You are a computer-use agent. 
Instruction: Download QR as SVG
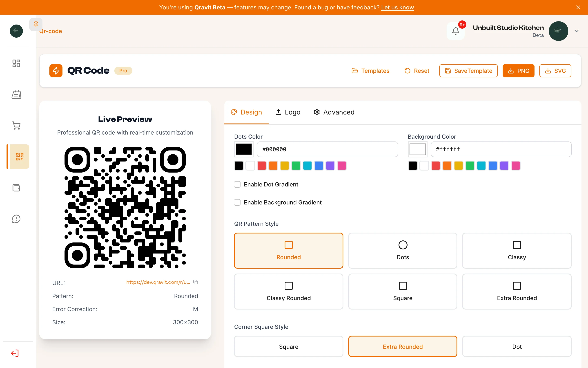click(555, 71)
